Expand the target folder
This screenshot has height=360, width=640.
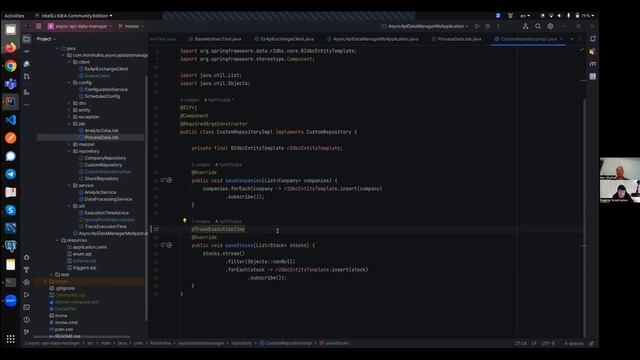[x=45, y=281]
